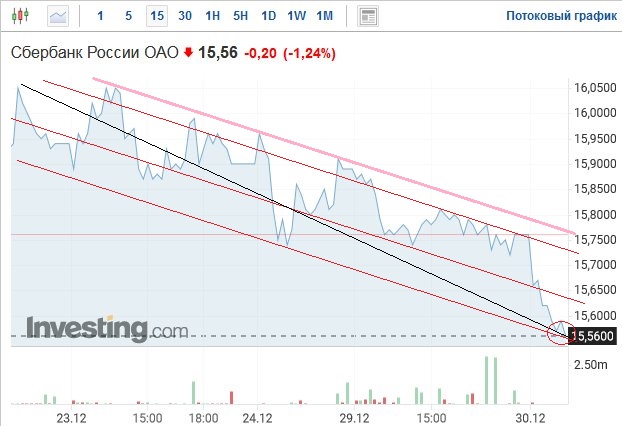Select the 1D timeframe

click(x=269, y=16)
